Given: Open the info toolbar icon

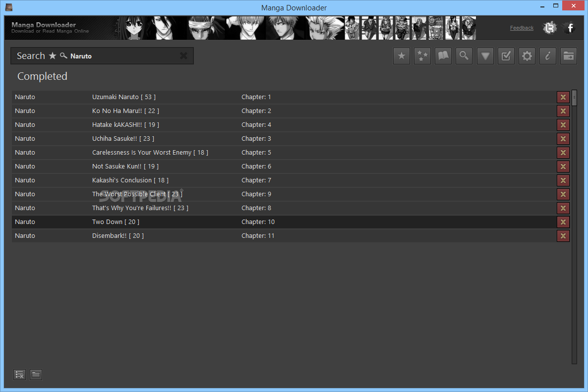Looking at the screenshot, I should tap(548, 56).
